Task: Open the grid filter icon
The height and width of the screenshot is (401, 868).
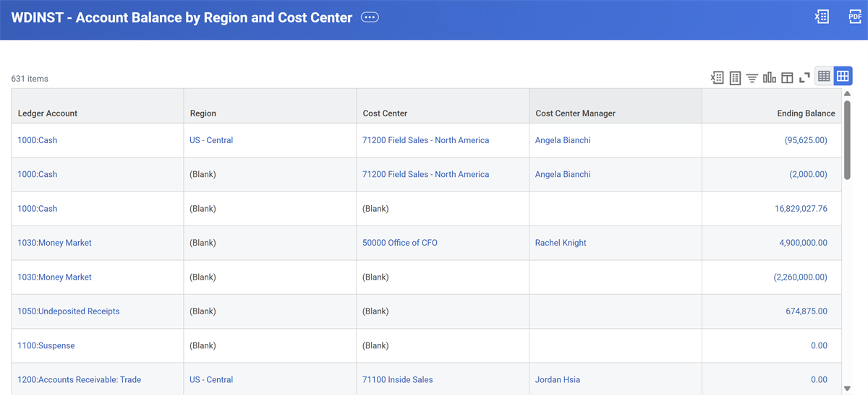Action: [x=752, y=77]
